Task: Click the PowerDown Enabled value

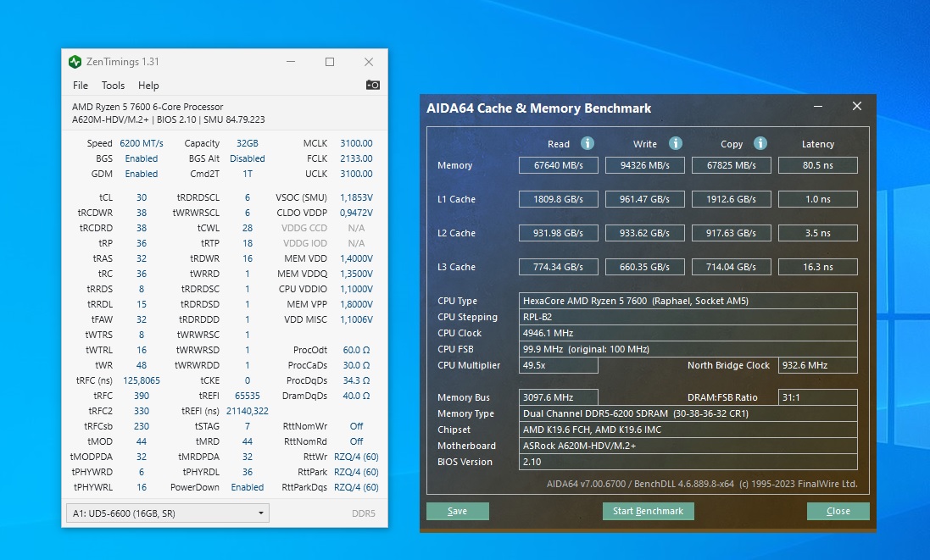Action: pos(248,487)
